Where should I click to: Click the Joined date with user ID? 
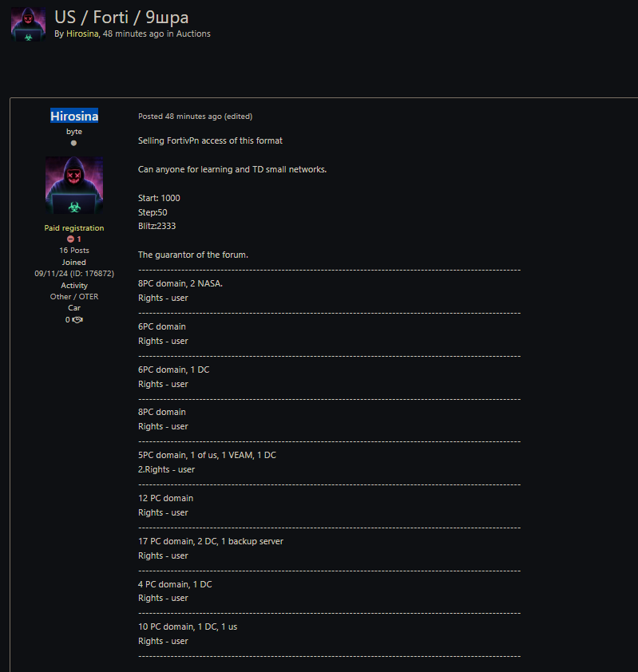tap(74, 273)
